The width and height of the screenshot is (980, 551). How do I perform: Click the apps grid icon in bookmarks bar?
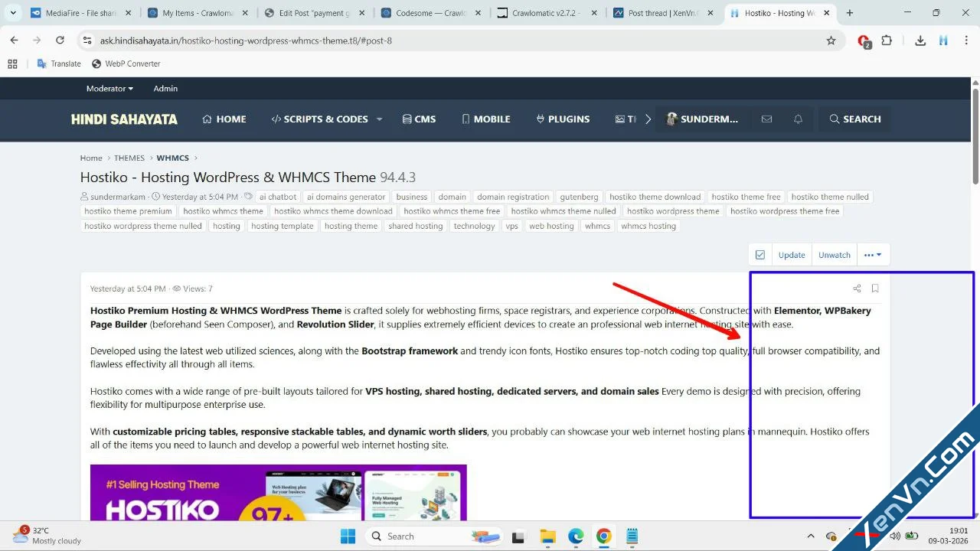pos(12,64)
